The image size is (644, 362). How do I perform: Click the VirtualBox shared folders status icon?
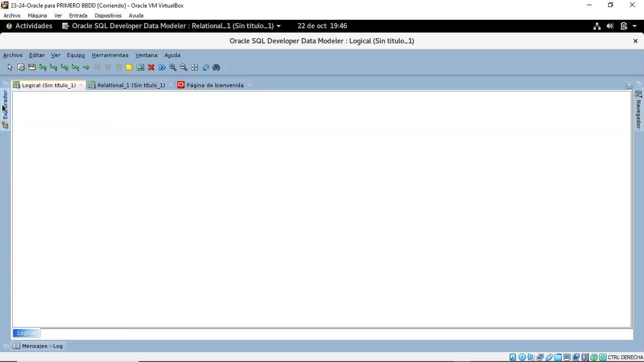558,357
